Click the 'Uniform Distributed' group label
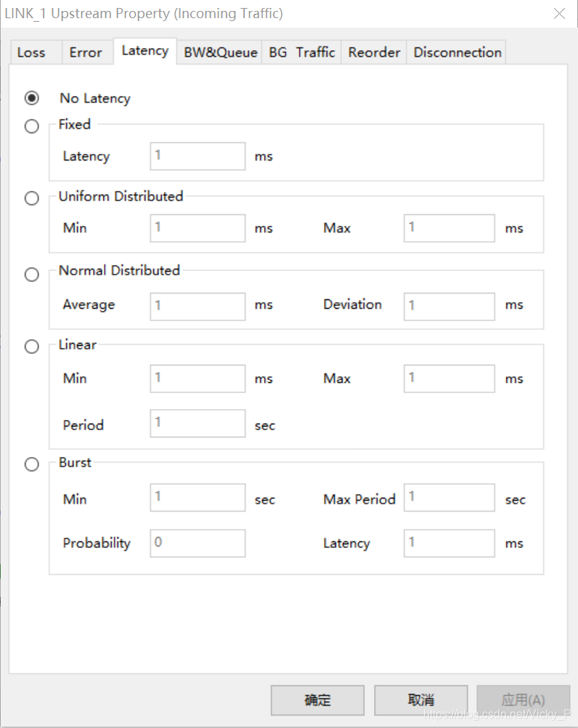The width and height of the screenshot is (578, 728). pyautogui.click(x=121, y=196)
